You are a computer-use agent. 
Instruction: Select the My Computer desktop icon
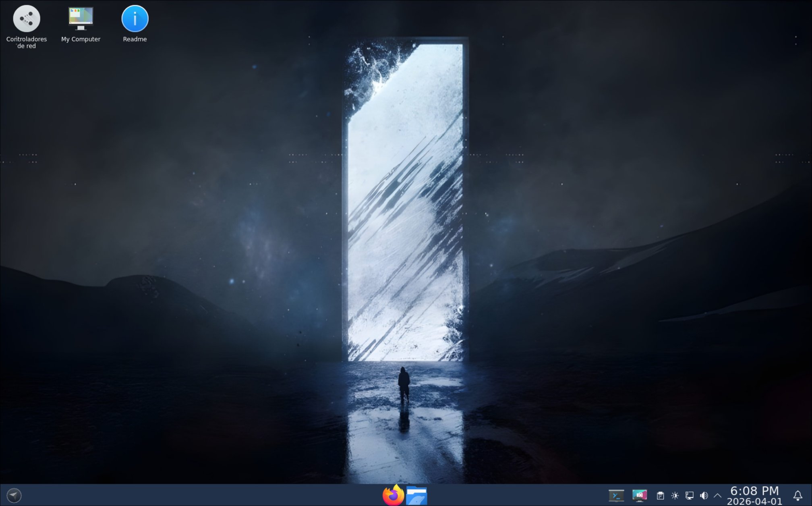pos(81,19)
